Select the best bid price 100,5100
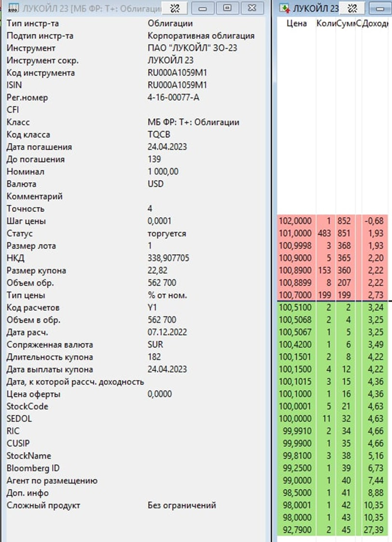The image size is (392, 542). pyautogui.click(x=295, y=307)
